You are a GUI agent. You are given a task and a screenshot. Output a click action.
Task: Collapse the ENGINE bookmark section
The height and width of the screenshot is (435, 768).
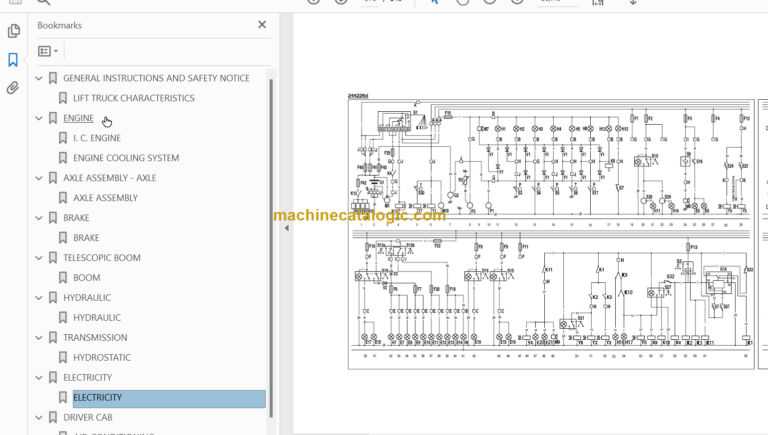tap(39, 118)
